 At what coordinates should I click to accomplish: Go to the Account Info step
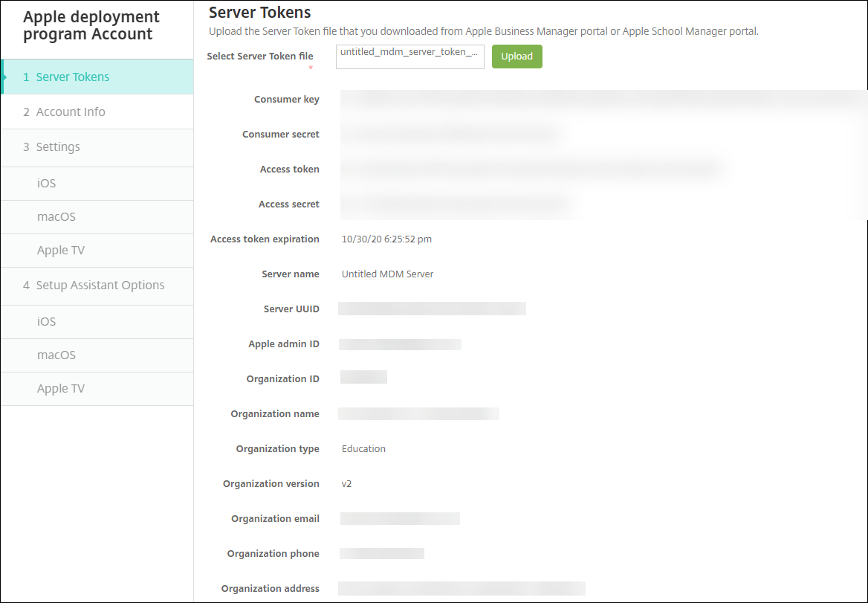(71, 112)
